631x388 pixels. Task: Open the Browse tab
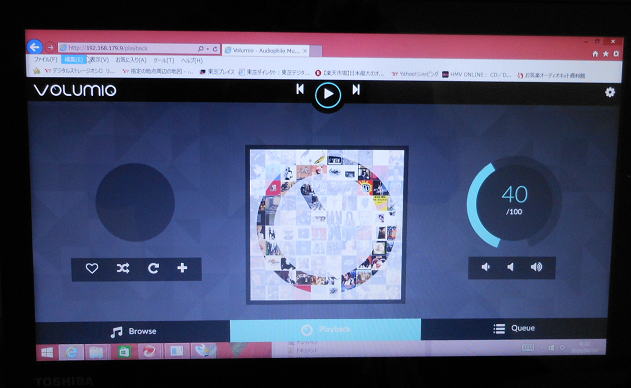click(133, 332)
